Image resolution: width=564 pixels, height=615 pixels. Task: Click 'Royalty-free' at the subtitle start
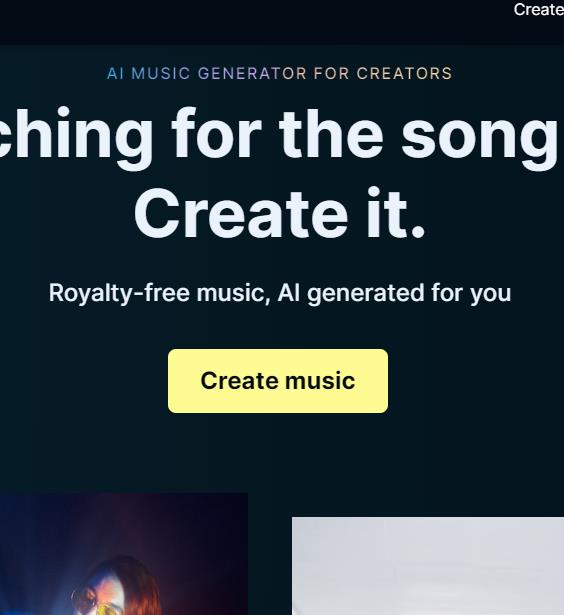(119, 293)
